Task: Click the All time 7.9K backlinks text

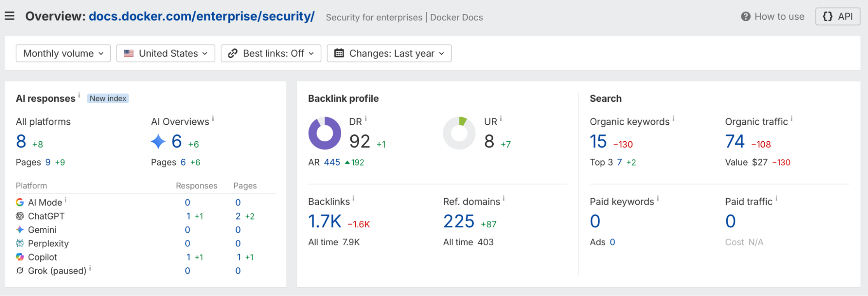Action: click(334, 242)
